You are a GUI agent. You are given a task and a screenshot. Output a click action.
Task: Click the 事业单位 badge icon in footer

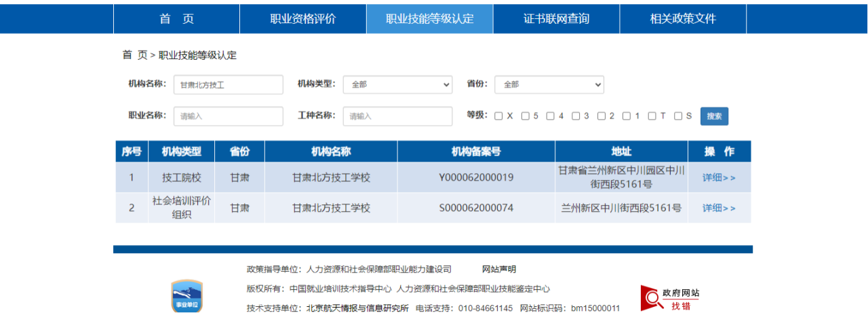tap(186, 297)
